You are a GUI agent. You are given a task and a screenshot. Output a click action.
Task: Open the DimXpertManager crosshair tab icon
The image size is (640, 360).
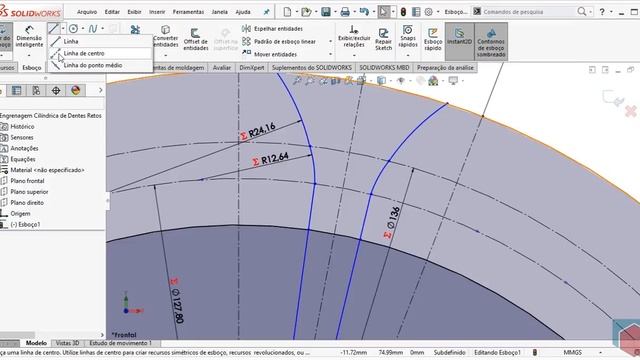pos(56,90)
